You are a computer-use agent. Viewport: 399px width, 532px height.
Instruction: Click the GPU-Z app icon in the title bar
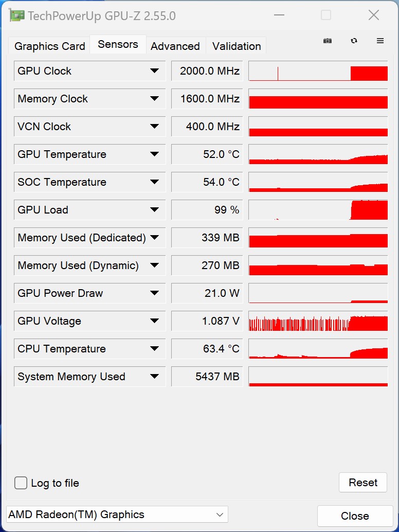coord(16,15)
